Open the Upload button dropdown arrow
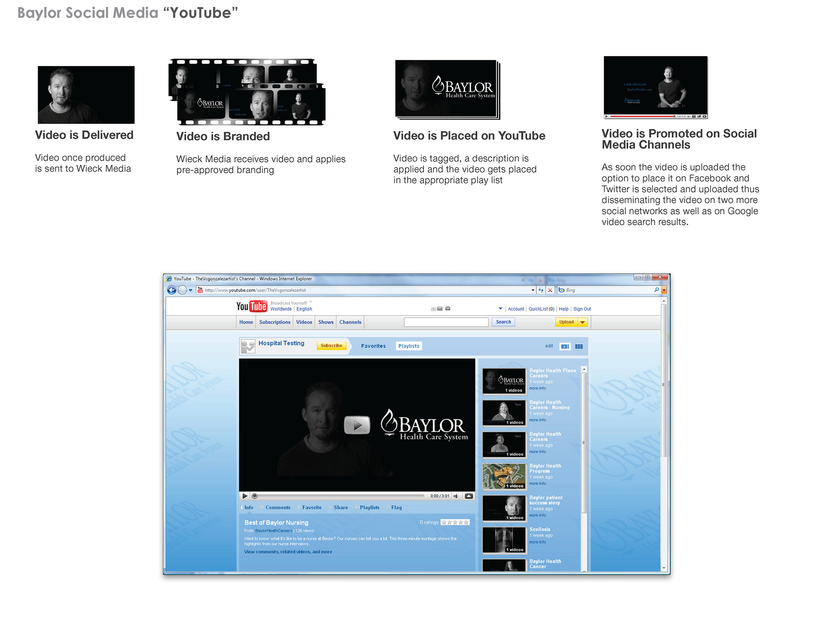The height and width of the screenshot is (644, 833). 583,322
